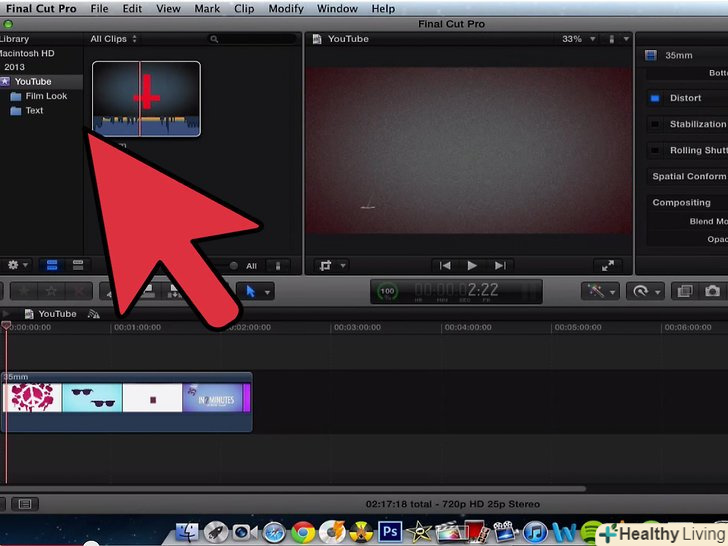Screen dimensions: 728x546
Task: Open the Help menu
Action: (383, 9)
